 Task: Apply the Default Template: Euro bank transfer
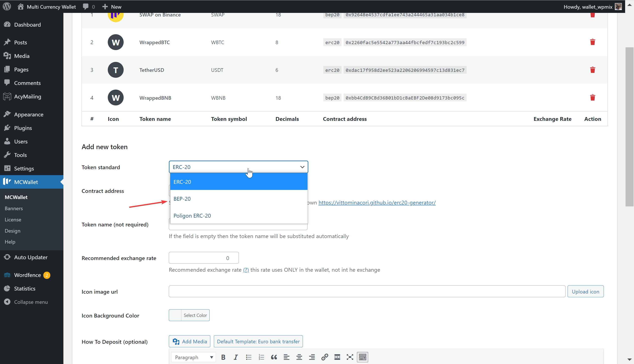tap(258, 341)
